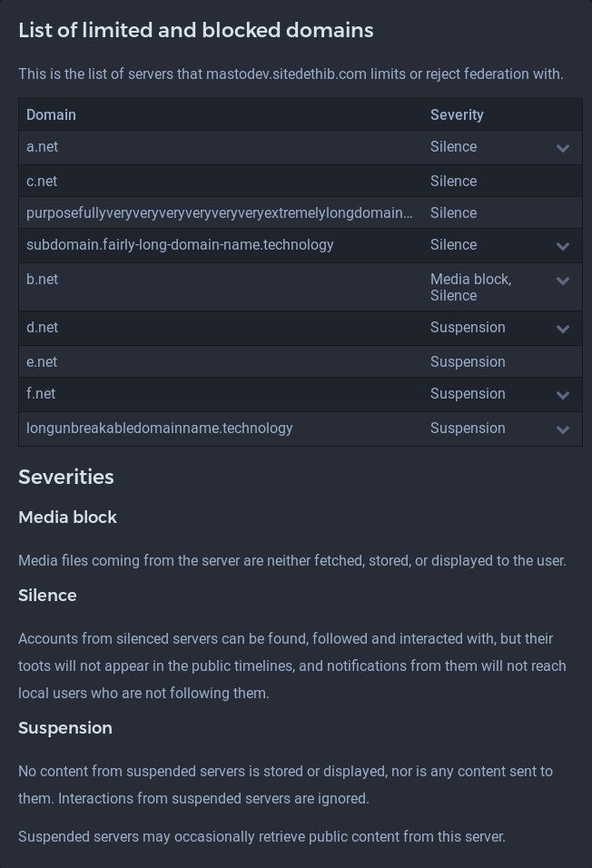The image size is (592, 868).
Task: Click the f.net domain entry
Action: (41, 394)
